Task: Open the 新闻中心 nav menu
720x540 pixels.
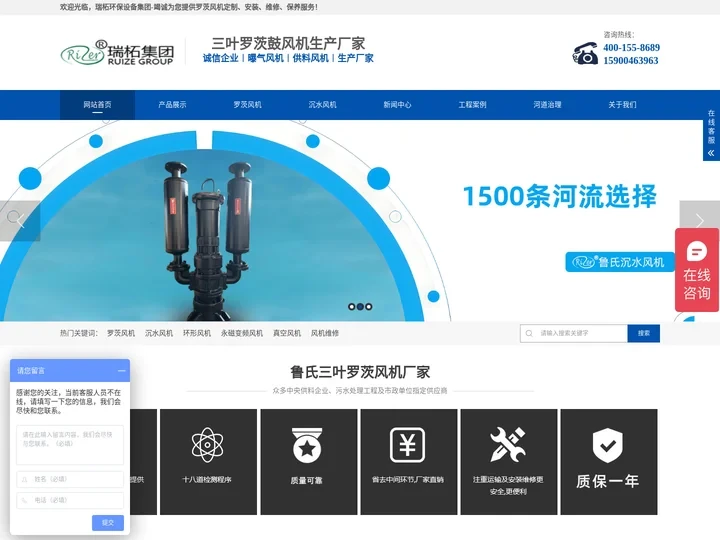Action: pyautogui.click(x=397, y=105)
